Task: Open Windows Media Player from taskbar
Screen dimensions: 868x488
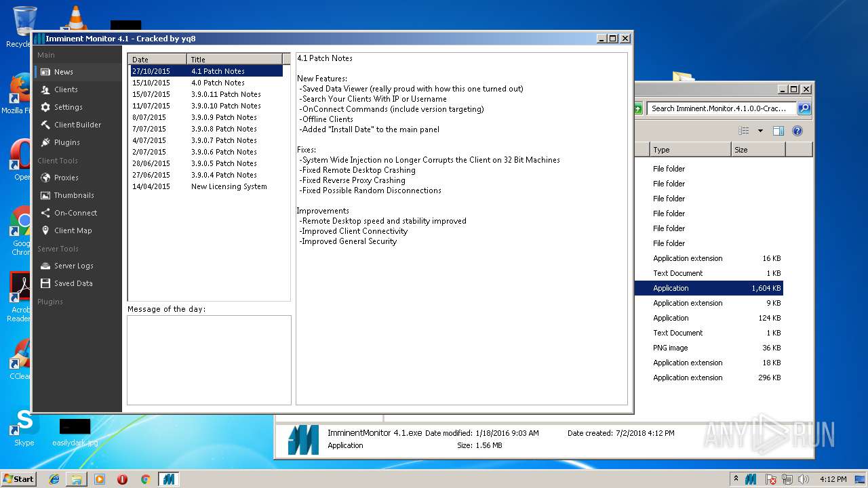Action: pyautogui.click(x=100, y=479)
